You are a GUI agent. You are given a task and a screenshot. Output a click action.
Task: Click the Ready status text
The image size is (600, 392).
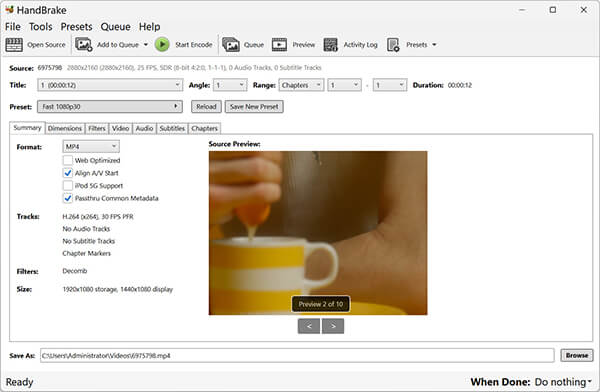(20, 382)
